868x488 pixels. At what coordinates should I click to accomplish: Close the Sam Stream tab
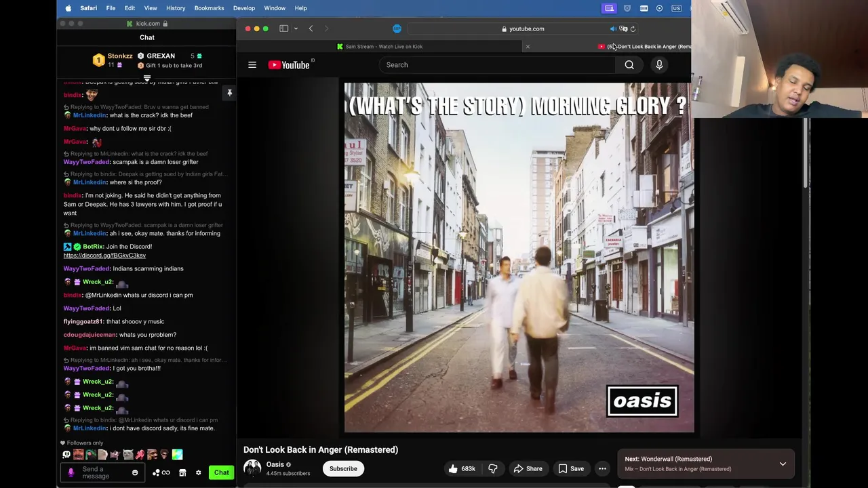(x=528, y=47)
